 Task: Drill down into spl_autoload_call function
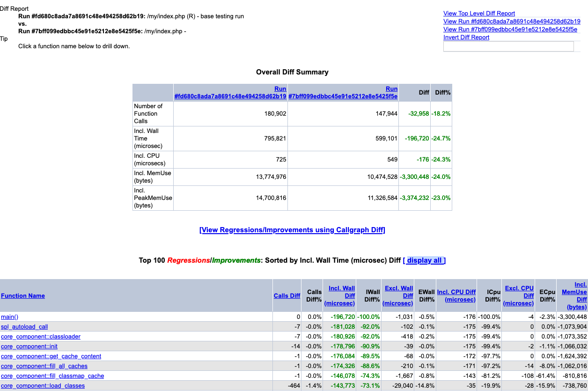24,327
